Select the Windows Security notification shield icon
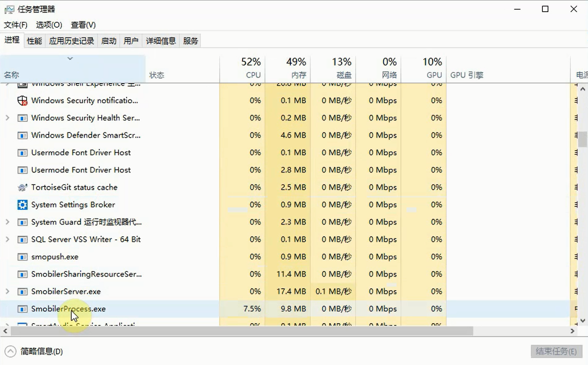The height and width of the screenshot is (365, 588). (22, 100)
